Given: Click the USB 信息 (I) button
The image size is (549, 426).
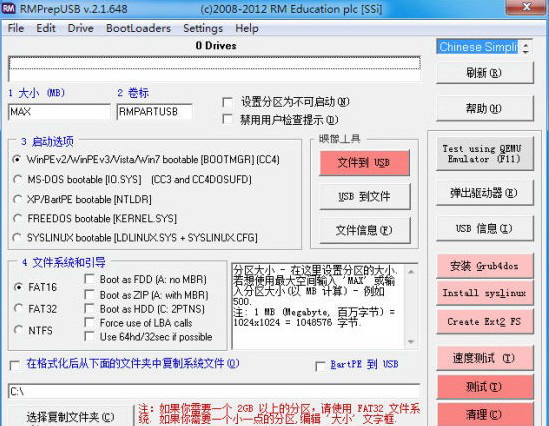Looking at the screenshot, I should tap(485, 229).
